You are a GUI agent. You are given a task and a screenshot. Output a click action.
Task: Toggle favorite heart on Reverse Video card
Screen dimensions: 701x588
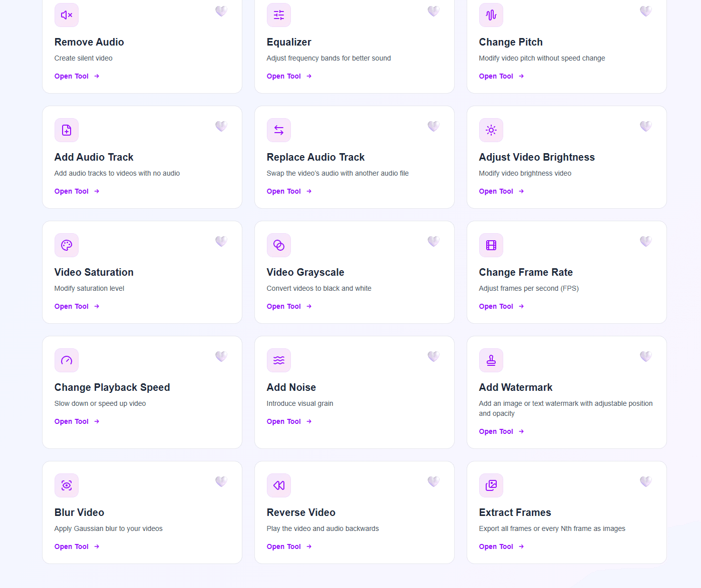coord(434,481)
